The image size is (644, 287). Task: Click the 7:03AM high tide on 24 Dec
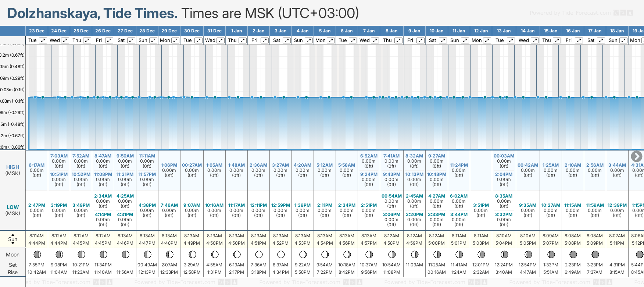pos(59,156)
